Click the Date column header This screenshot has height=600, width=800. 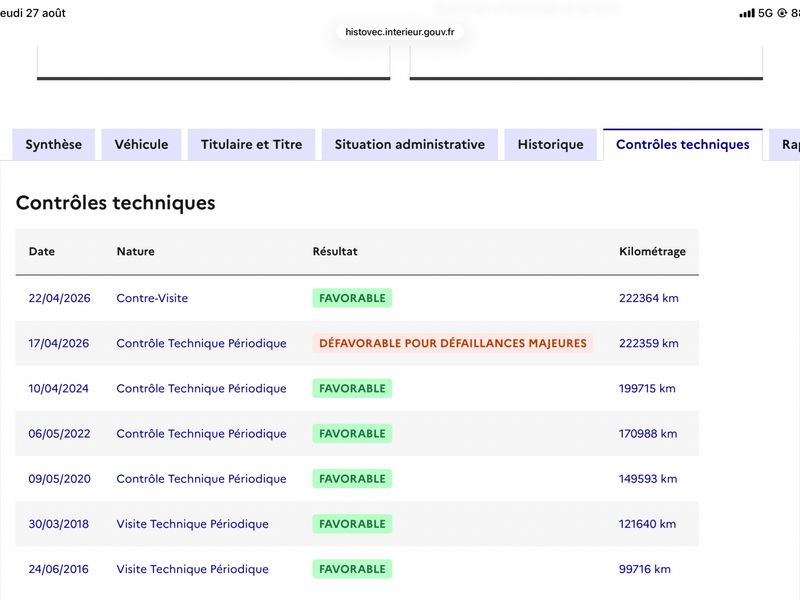click(42, 251)
